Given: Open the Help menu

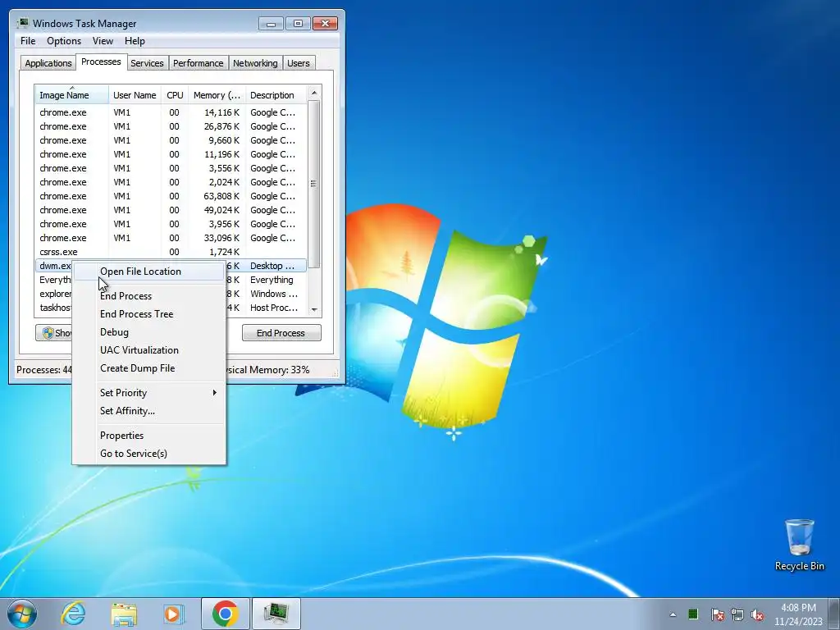Looking at the screenshot, I should (135, 41).
